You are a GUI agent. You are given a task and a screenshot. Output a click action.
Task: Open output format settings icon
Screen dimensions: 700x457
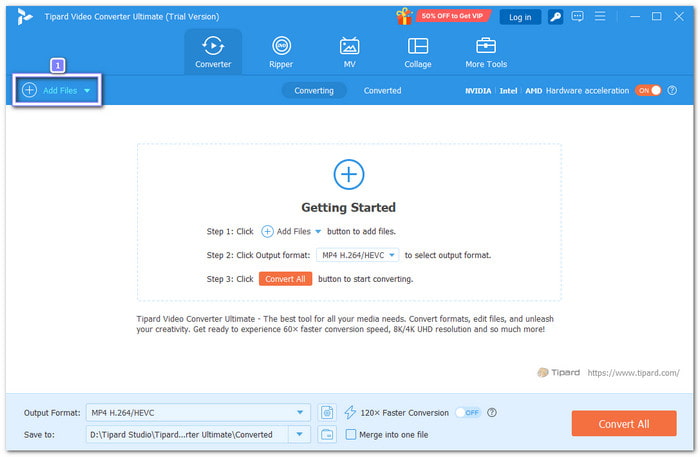tap(327, 412)
